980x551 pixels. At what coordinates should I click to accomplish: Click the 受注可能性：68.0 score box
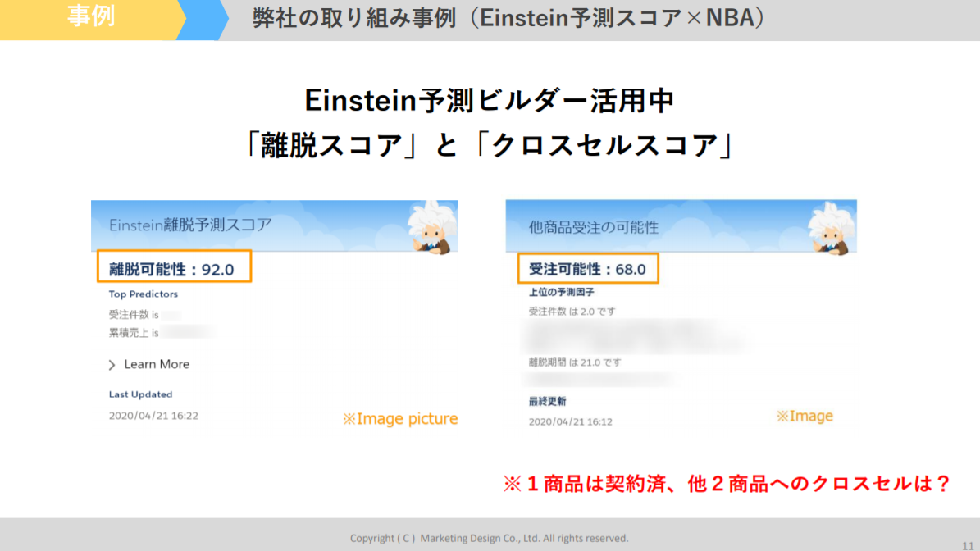(x=588, y=268)
